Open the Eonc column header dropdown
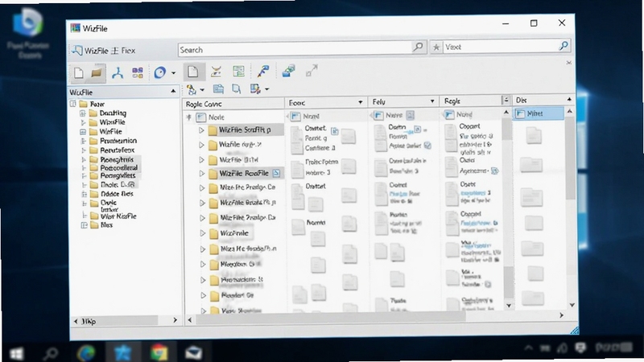The image size is (644, 362). [x=360, y=102]
